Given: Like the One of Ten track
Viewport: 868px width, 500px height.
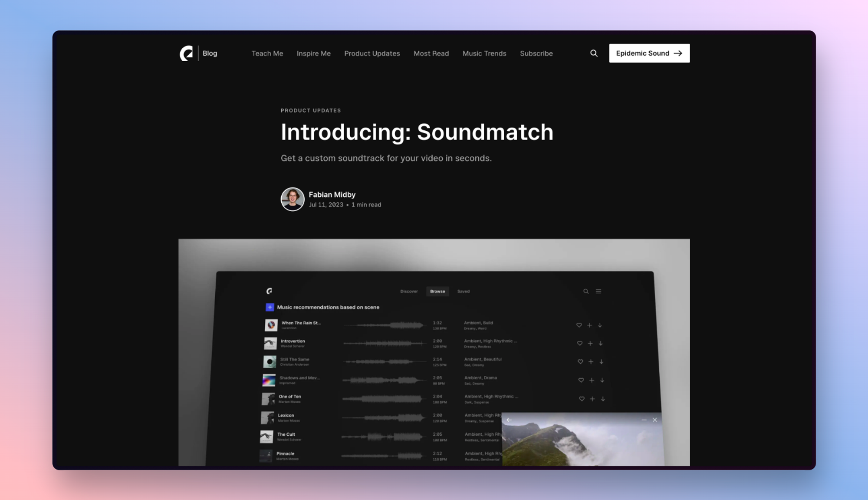Looking at the screenshot, I should [x=582, y=399].
